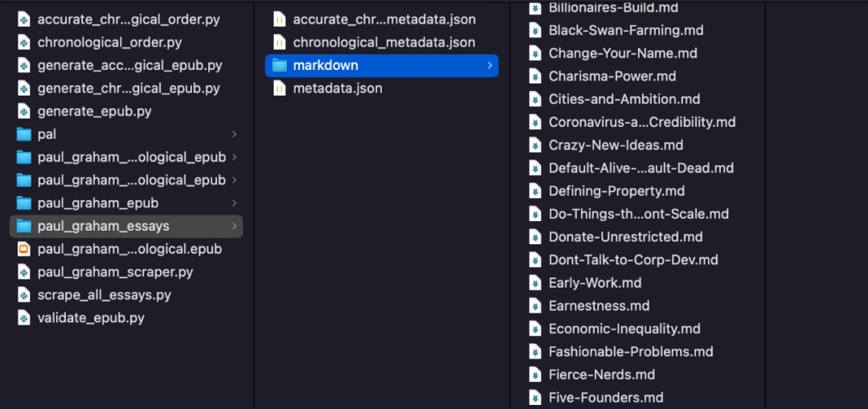Click the icon for validate_epub.py
This screenshot has height=409, width=868.
tap(24, 318)
